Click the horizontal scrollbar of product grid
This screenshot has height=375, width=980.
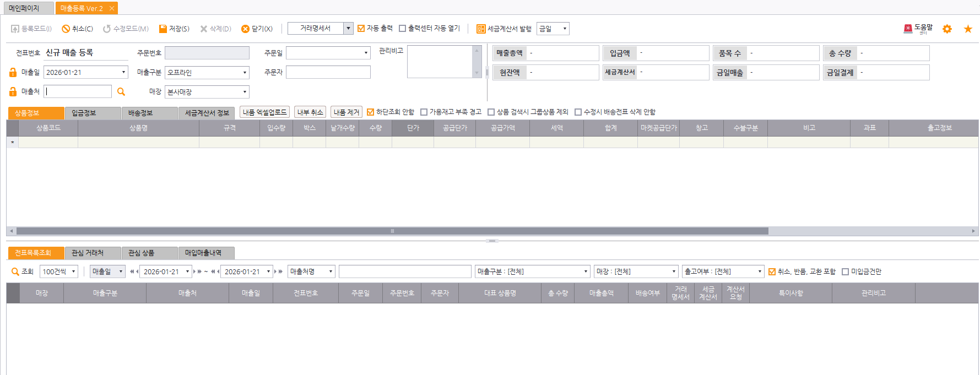(x=392, y=231)
